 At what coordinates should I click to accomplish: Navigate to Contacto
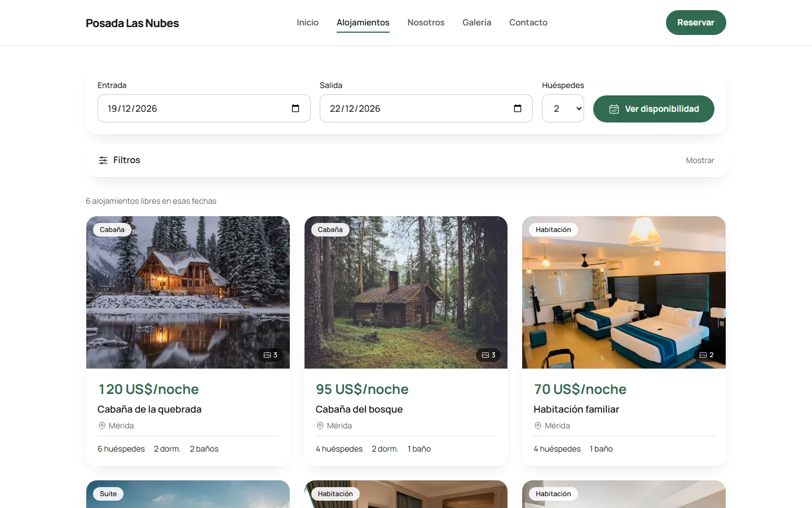(528, 23)
